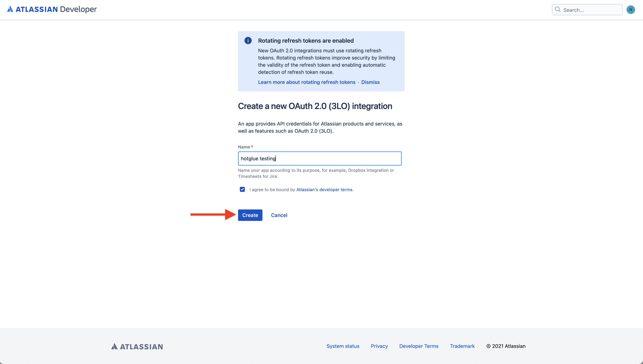Open Atlassian's developer terms link
The height and width of the screenshot is (364, 643).
coord(324,190)
